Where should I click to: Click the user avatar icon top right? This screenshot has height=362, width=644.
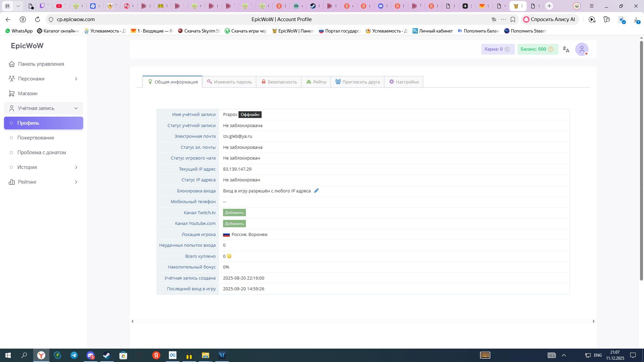pyautogui.click(x=582, y=49)
